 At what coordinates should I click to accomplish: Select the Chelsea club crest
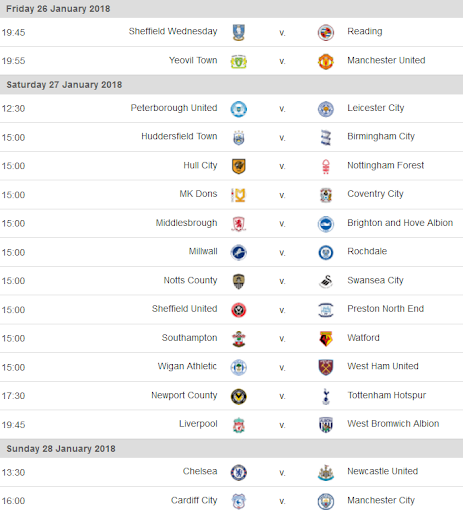tap(238, 473)
